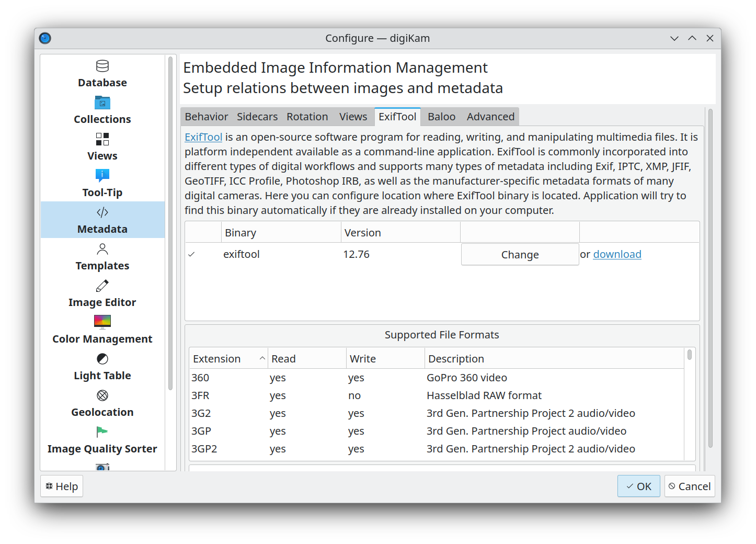Confirm the settings with OK
Image resolution: width=756 pixels, height=544 pixels.
point(638,486)
